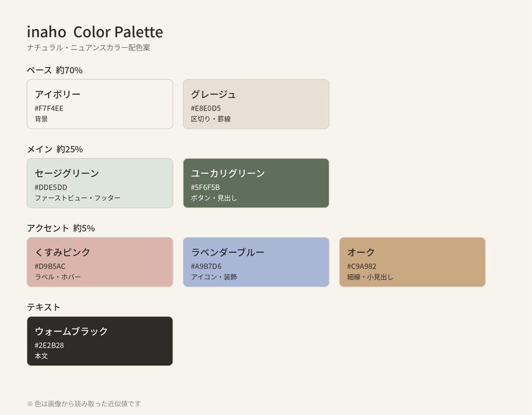Select the hex value #E8E0D5
The image size is (532, 415).
tap(206, 109)
